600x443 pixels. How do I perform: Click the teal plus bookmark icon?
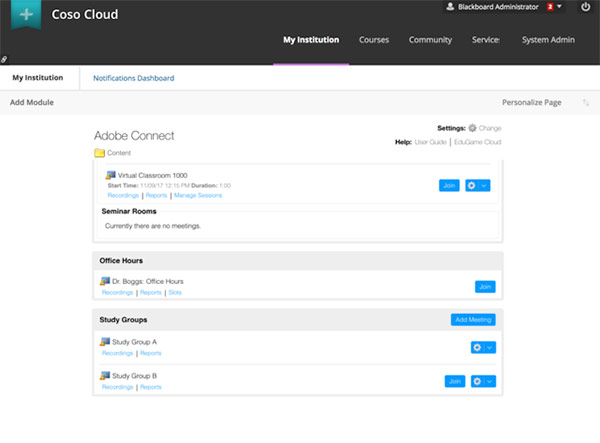click(x=26, y=15)
